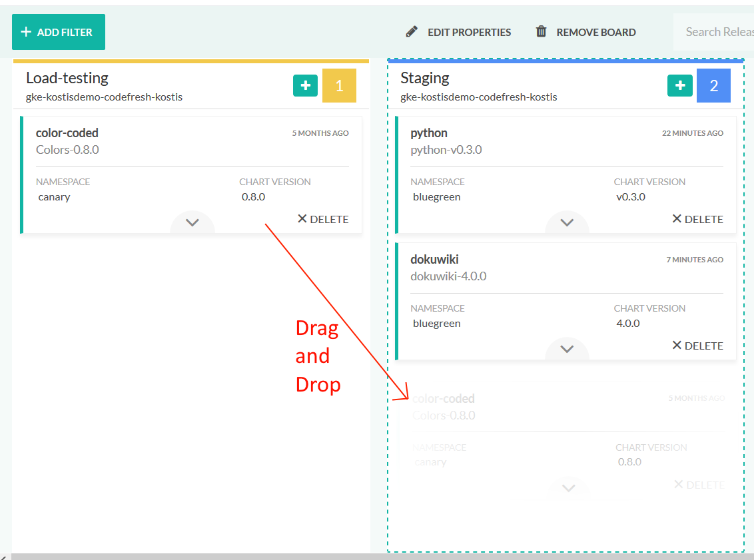Click the blue badge showing 2 releases
754x560 pixels.
click(713, 86)
